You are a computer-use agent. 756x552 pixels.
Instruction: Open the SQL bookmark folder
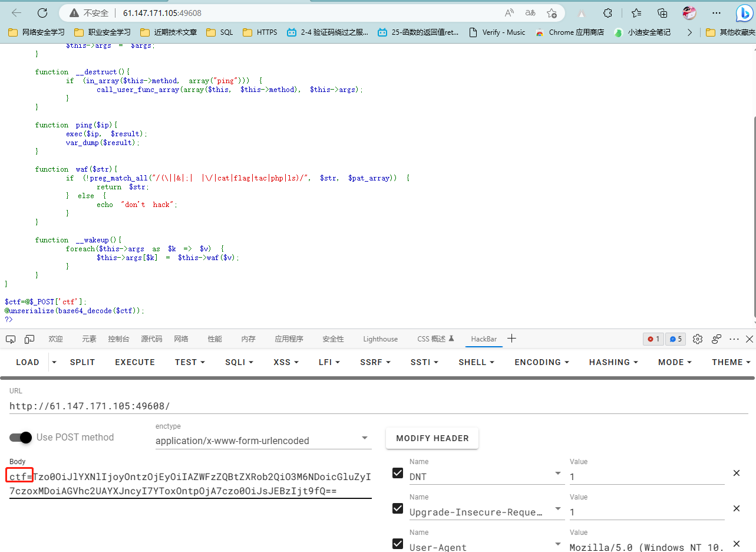220,32
